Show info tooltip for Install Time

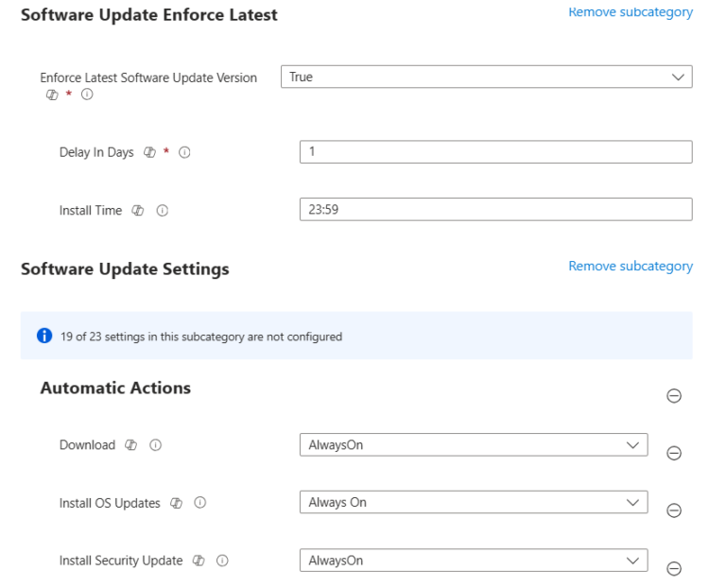point(162,211)
